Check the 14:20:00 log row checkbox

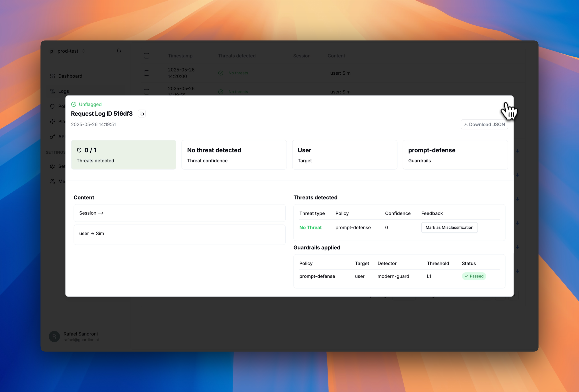[x=147, y=73]
